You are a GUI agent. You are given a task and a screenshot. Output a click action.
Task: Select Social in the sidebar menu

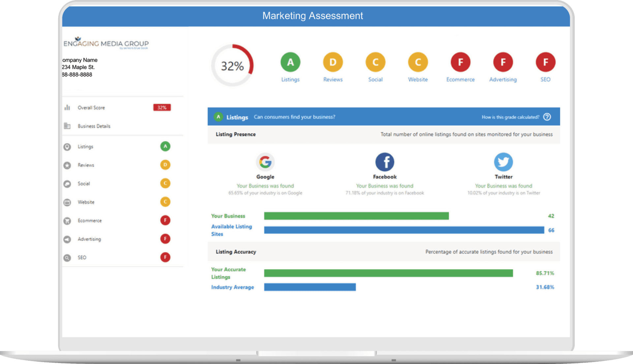click(x=84, y=184)
